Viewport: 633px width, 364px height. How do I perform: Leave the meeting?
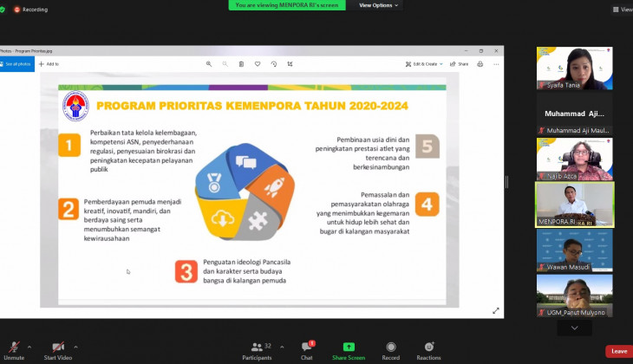(x=619, y=351)
